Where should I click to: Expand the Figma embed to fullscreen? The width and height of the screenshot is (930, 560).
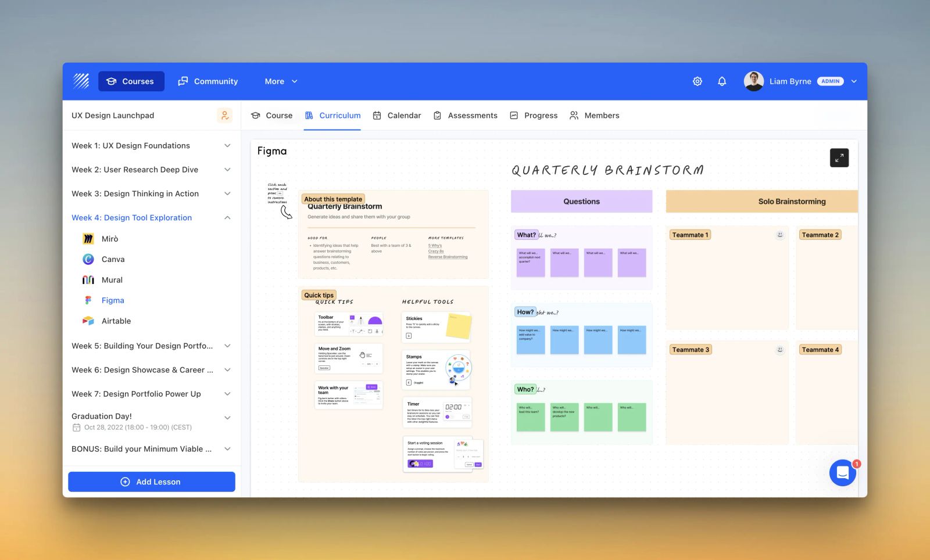pos(839,157)
